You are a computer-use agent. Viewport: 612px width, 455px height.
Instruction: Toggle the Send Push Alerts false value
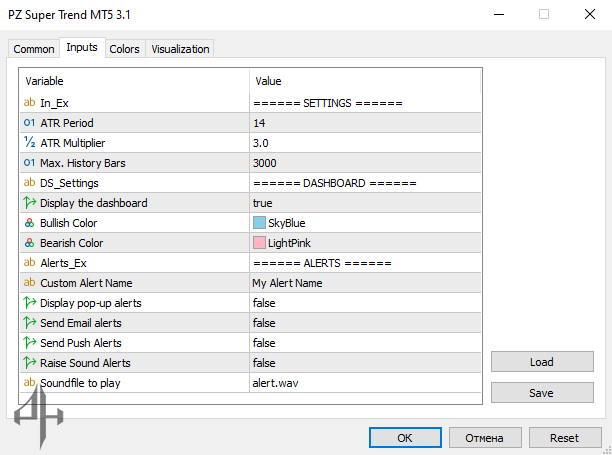264,343
